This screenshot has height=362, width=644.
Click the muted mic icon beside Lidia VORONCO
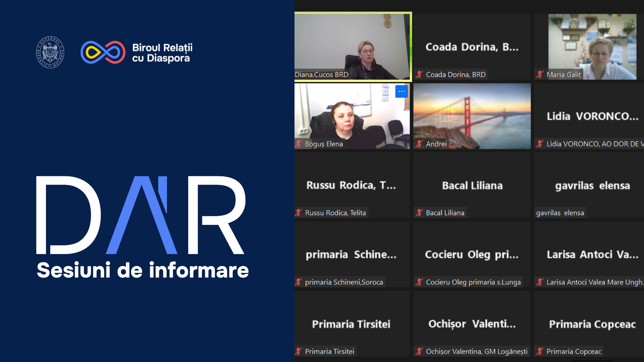(x=540, y=144)
